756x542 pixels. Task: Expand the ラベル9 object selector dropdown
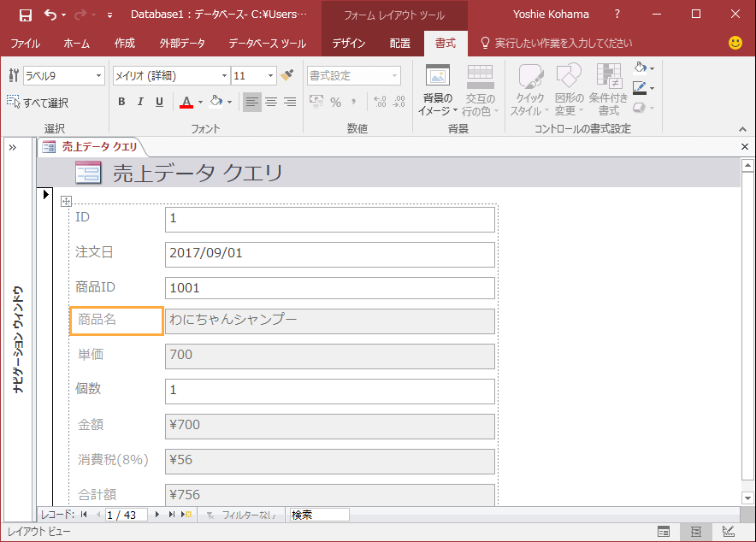point(98,76)
